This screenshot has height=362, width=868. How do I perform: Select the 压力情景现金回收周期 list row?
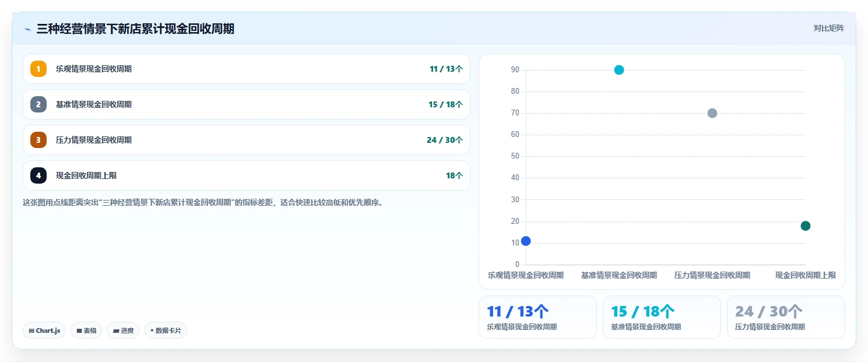point(247,140)
